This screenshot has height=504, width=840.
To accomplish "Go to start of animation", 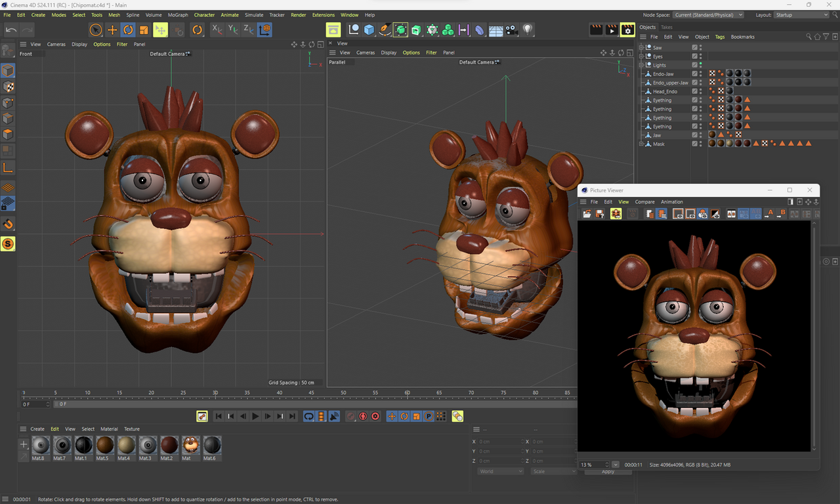I will (219, 416).
